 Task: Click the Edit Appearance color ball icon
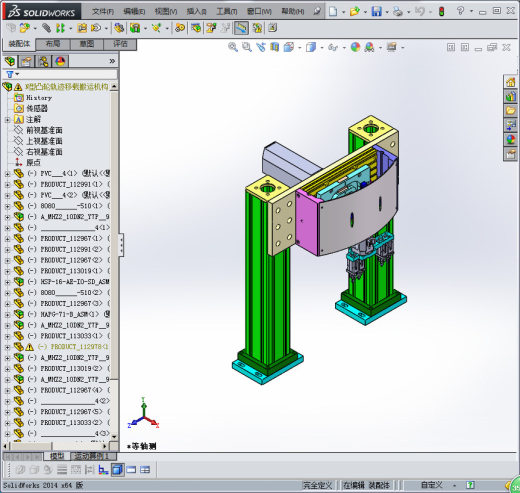pos(355,47)
